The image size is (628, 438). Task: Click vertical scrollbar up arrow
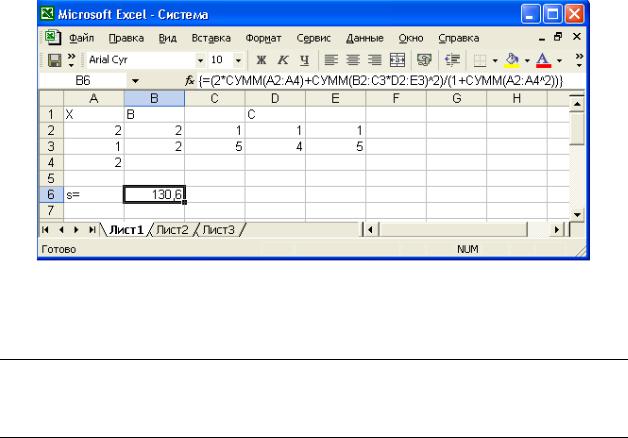(x=577, y=104)
